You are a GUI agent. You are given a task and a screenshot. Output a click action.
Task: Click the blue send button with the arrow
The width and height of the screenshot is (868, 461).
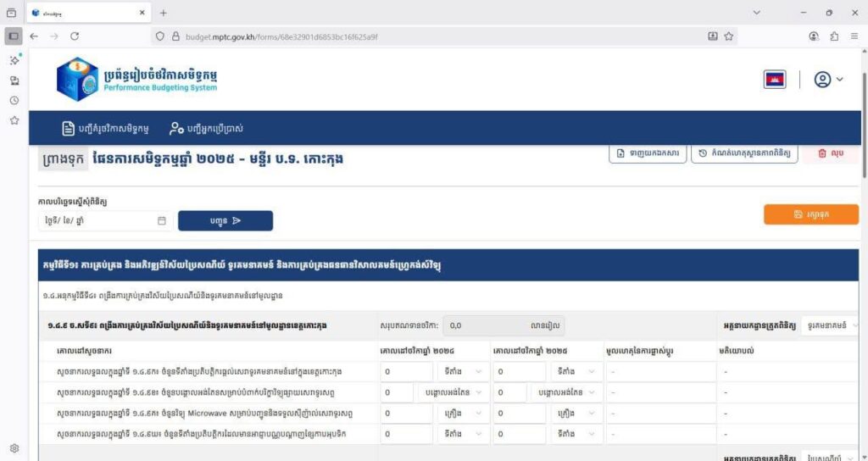pyautogui.click(x=225, y=221)
